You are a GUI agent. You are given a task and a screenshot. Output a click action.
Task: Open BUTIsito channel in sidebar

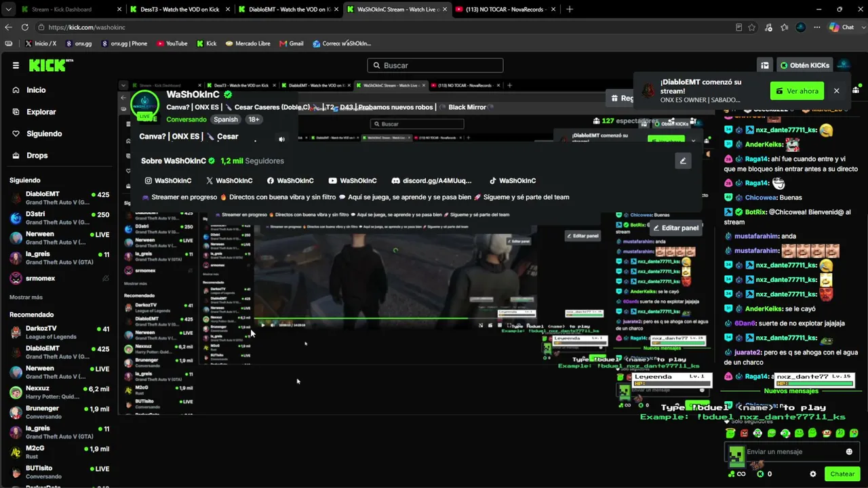tap(60, 472)
